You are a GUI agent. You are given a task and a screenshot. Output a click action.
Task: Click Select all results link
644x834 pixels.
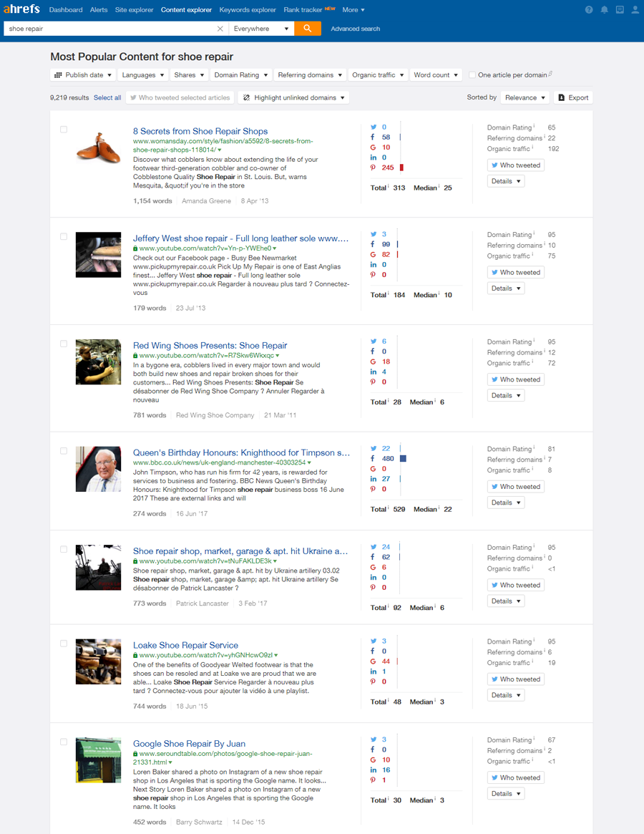pyautogui.click(x=107, y=98)
